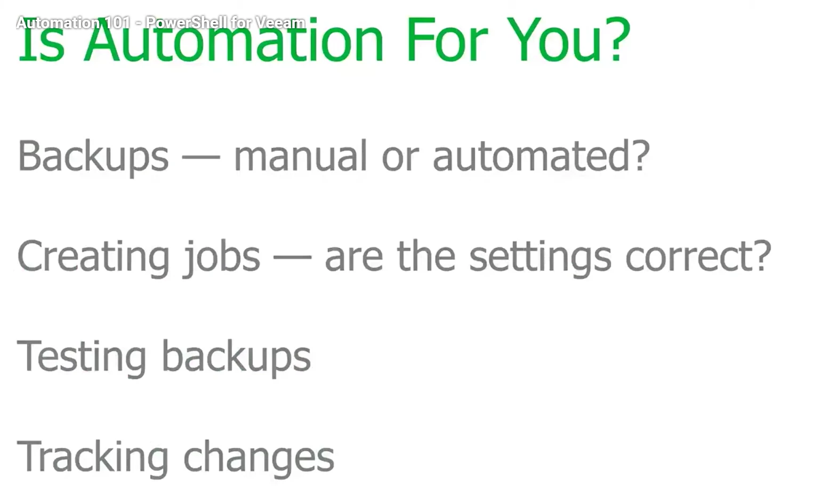This screenshot has height=504, width=837.
Task: Click the 'Tracking changes' line
Action: (x=175, y=457)
